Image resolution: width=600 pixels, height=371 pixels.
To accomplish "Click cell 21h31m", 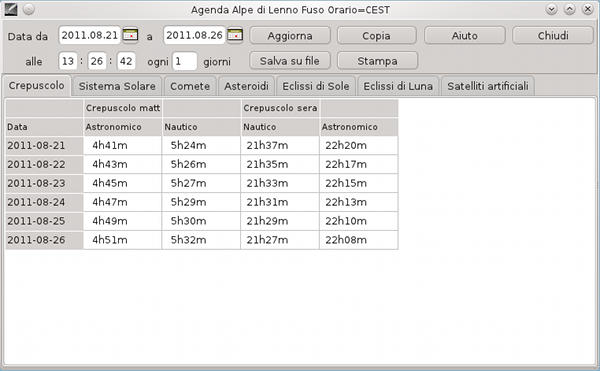I will click(x=280, y=202).
